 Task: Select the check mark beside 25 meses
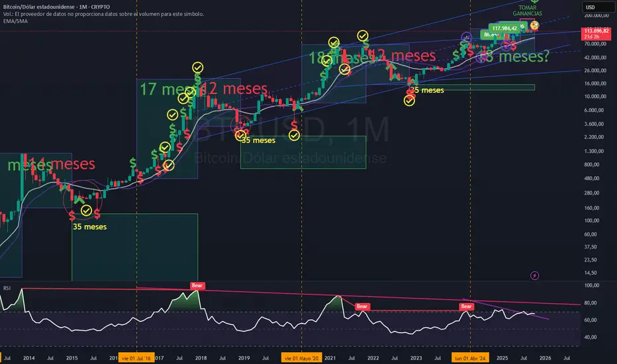tap(409, 101)
